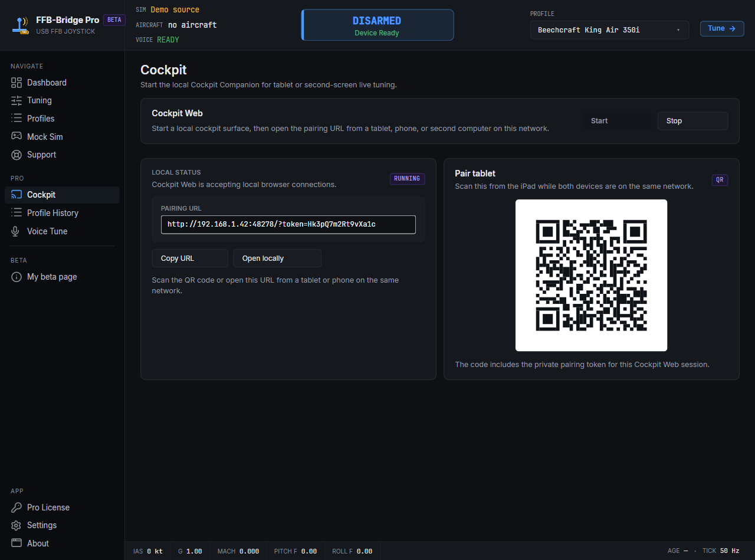Open the Support page
This screenshot has width=755, height=560.
(62, 155)
